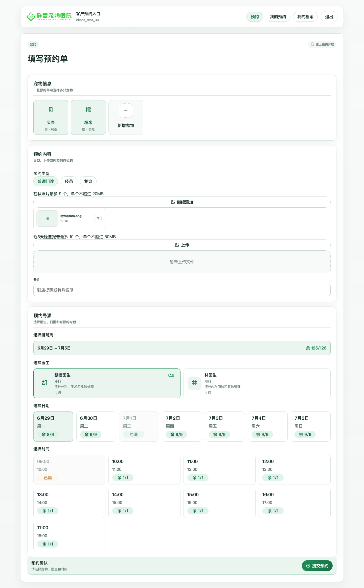Image resolution: width=364 pixels, height=588 pixels.
Task: Click the 提交预约 button
Action: tap(317, 566)
